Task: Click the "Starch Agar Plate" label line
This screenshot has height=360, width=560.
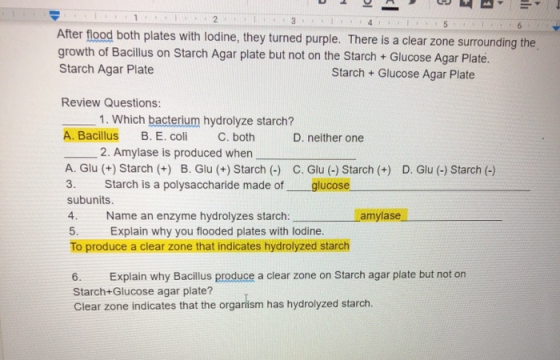Action: pos(106,69)
